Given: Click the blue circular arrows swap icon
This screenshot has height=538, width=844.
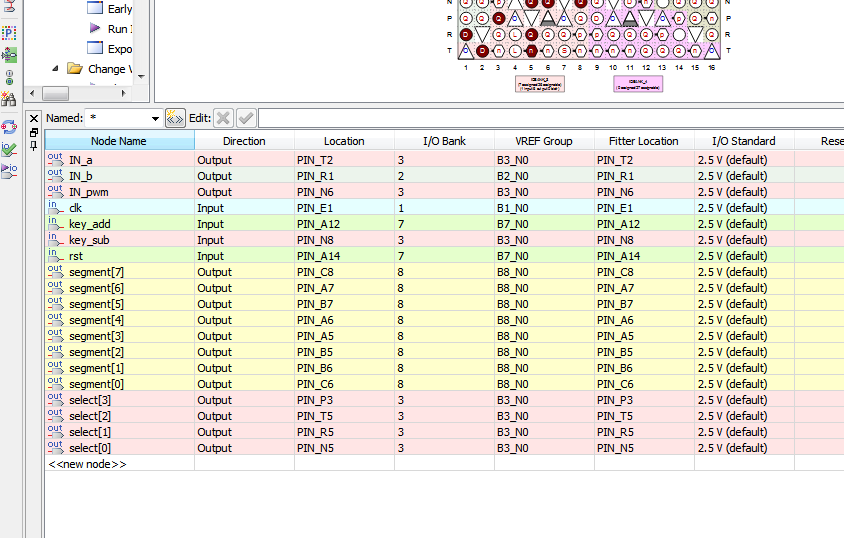Looking at the screenshot, I should tap(9, 127).
